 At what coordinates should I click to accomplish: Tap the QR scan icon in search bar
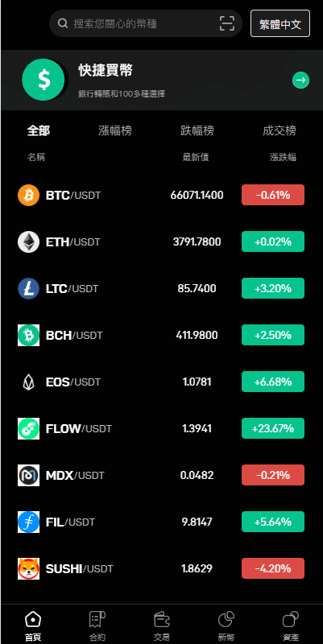pos(227,23)
